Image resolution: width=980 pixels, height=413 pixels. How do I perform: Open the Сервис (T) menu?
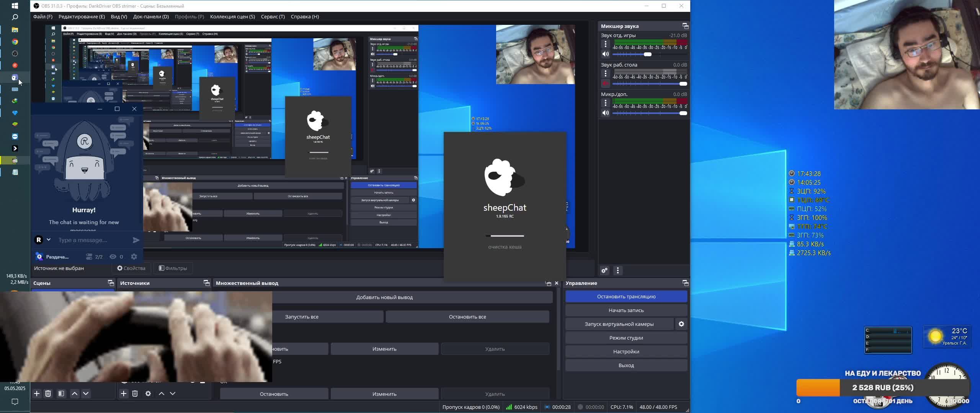click(x=273, y=16)
